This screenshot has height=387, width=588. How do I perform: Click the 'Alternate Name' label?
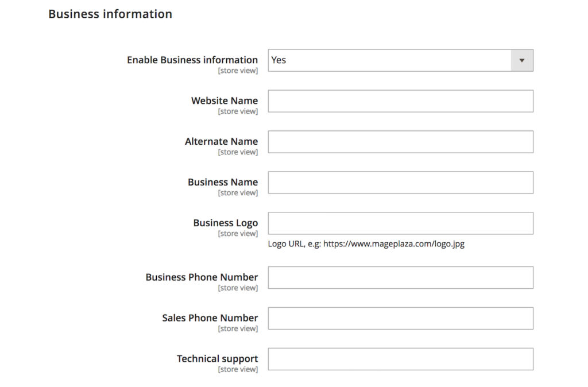pos(221,141)
